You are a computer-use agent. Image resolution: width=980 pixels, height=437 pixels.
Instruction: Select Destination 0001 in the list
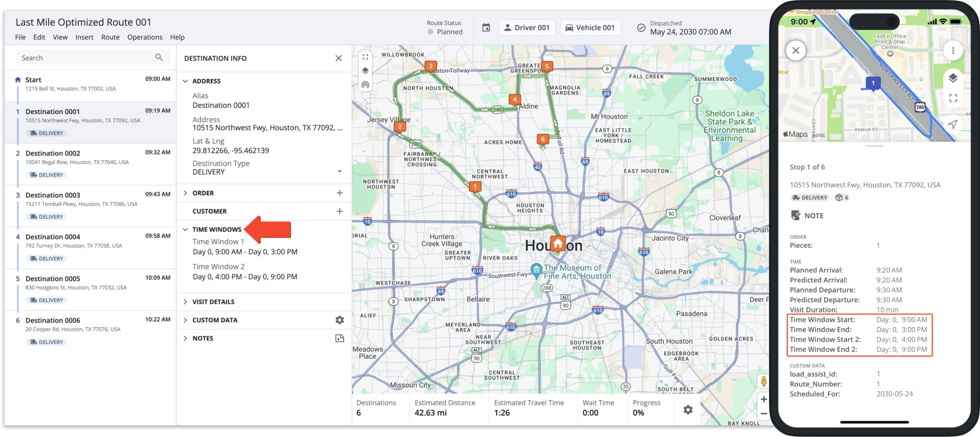point(90,123)
